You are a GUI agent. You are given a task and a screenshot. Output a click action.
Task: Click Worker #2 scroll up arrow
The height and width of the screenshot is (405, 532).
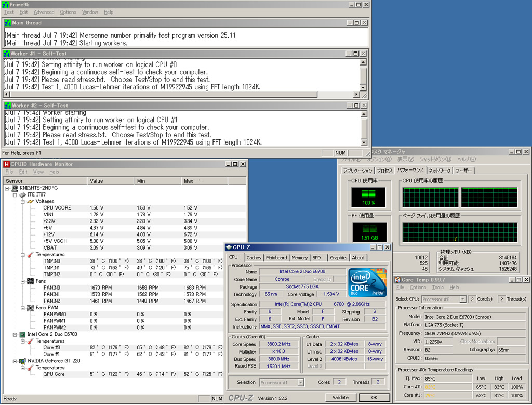pos(364,114)
